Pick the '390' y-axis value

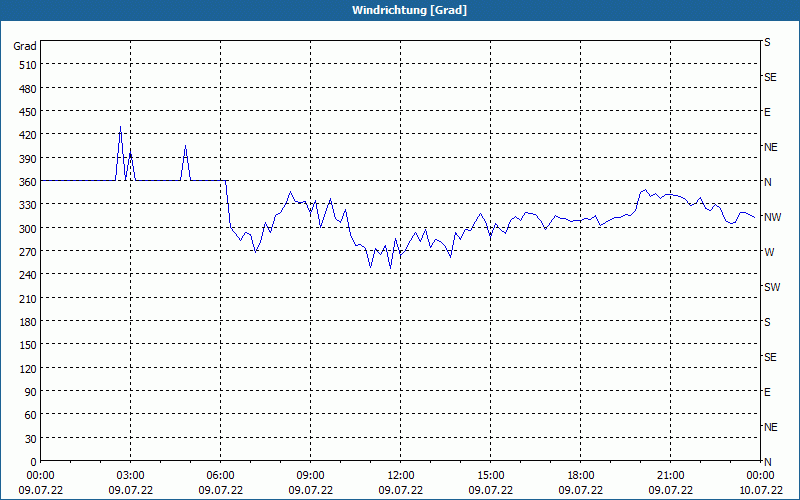28,159
